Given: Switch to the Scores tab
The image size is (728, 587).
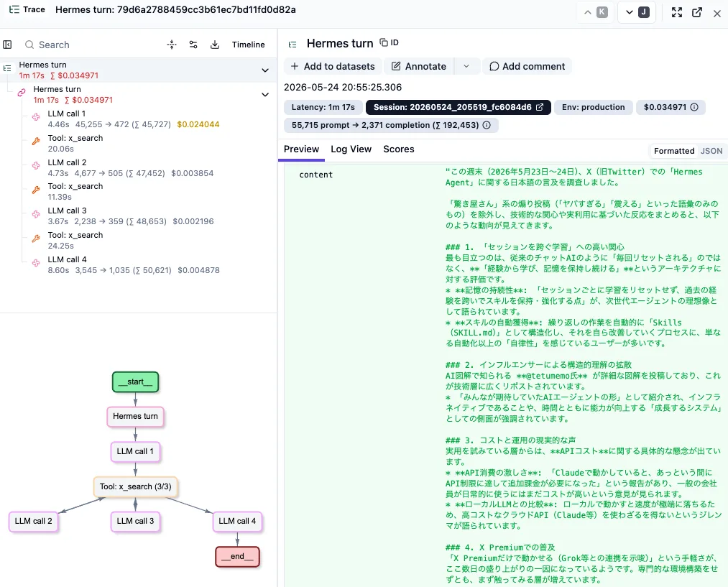Looking at the screenshot, I should click(398, 149).
